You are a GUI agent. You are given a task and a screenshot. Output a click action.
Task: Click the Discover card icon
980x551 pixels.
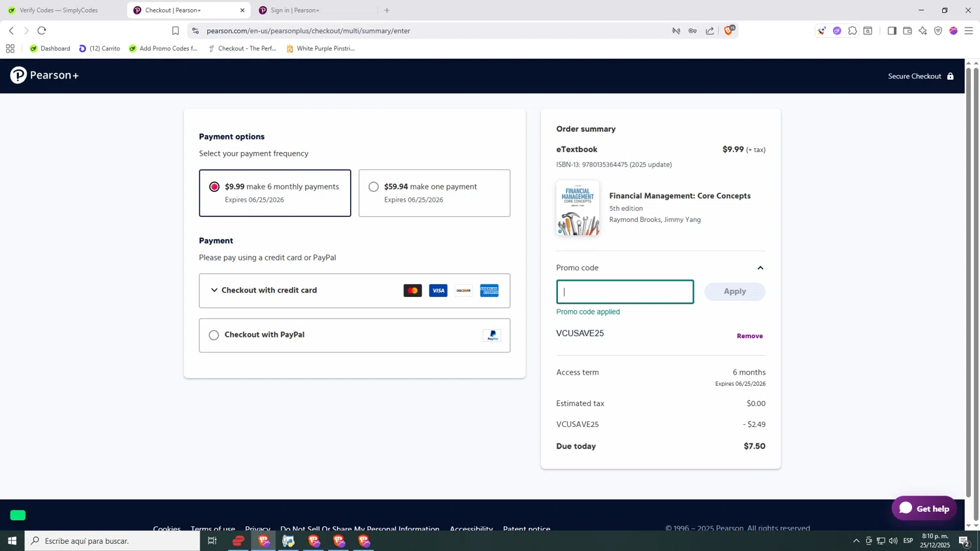464,291
